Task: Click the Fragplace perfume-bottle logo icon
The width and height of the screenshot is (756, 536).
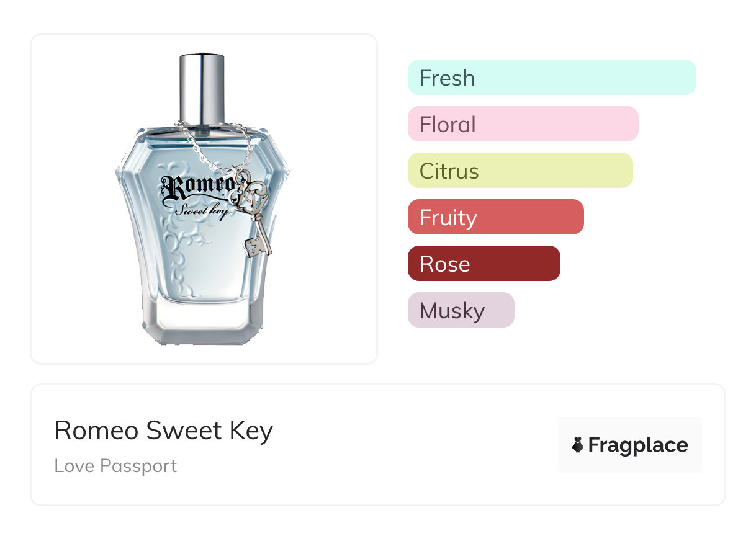Action: (x=578, y=445)
